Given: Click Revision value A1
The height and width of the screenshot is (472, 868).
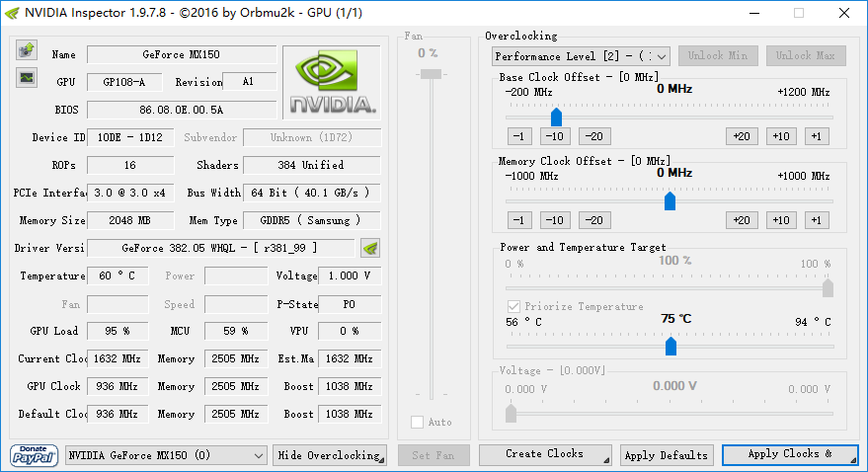Looking at the screenshot, I should click(249, 81).
